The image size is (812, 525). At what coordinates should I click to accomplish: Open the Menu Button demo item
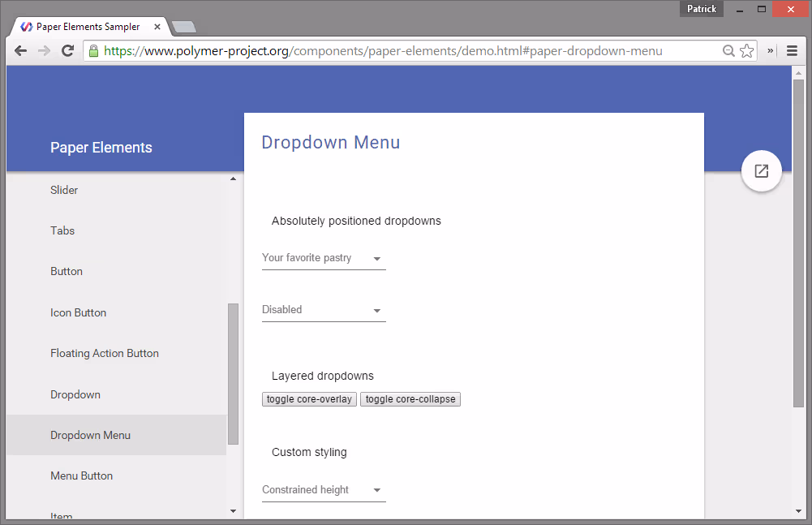click(x=81, y=476)
